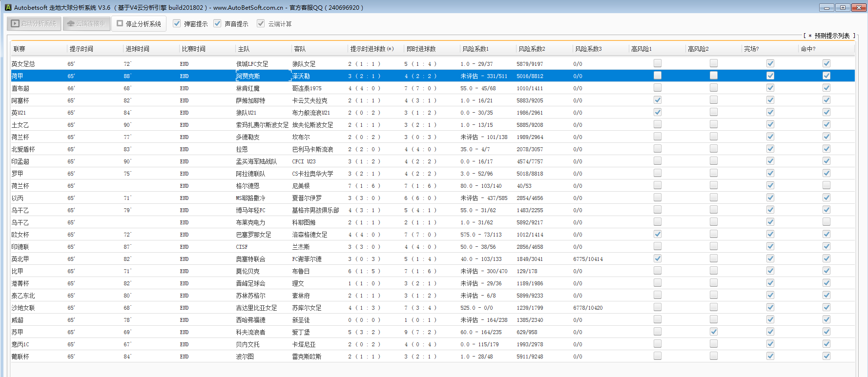Turn off the 声音提示 checkbox

click(x=217, y=23)
